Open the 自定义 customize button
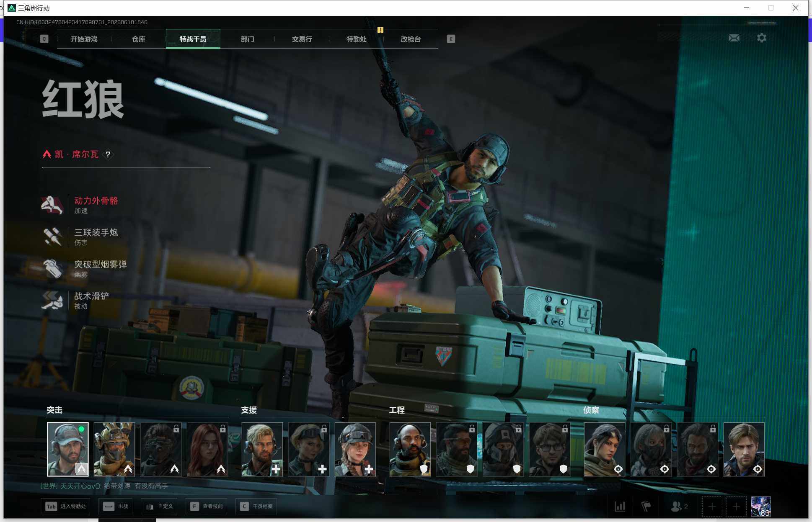Viewport: 812px width, 522px height. tap(159, 507)
